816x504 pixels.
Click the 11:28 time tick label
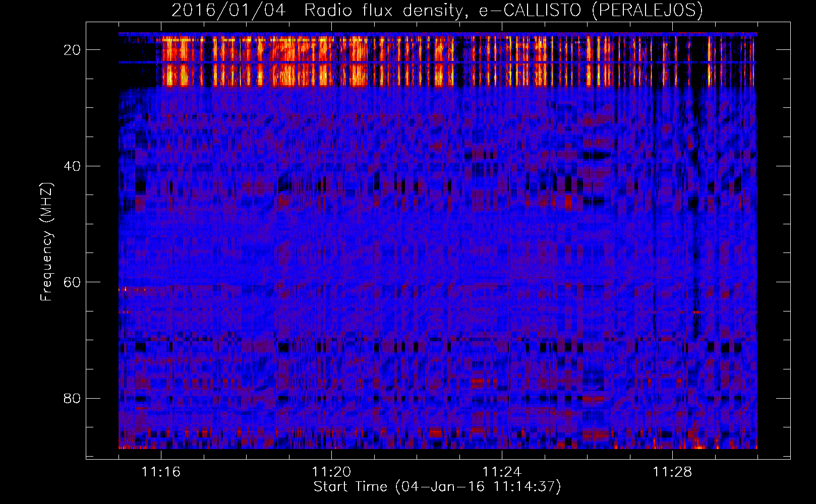tap(672, 472)
